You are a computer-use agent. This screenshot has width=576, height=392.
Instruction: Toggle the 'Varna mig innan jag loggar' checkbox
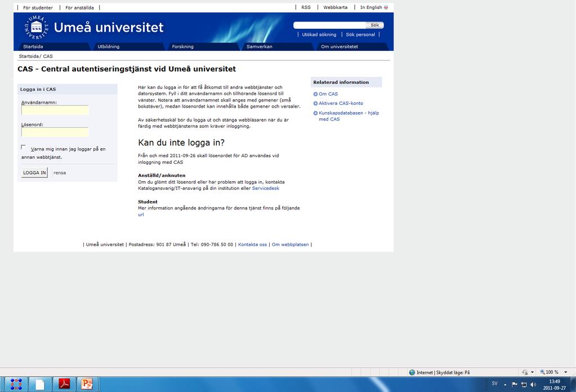(24, 148)
